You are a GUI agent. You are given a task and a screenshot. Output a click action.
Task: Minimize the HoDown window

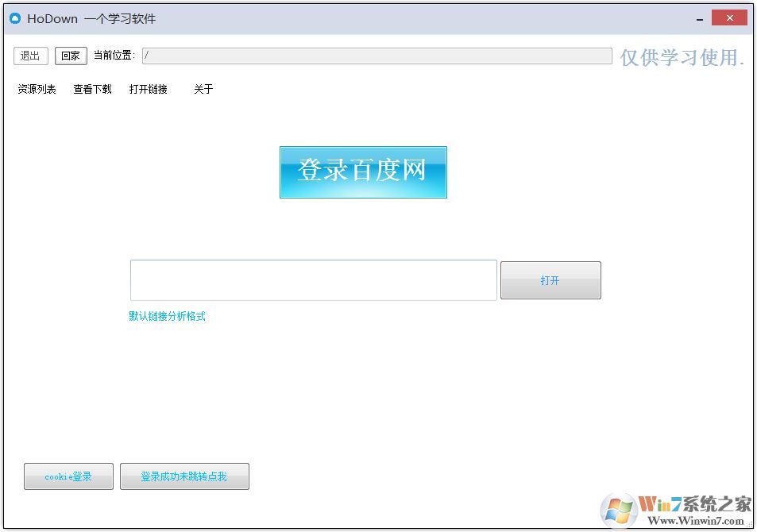click(700, 17)
